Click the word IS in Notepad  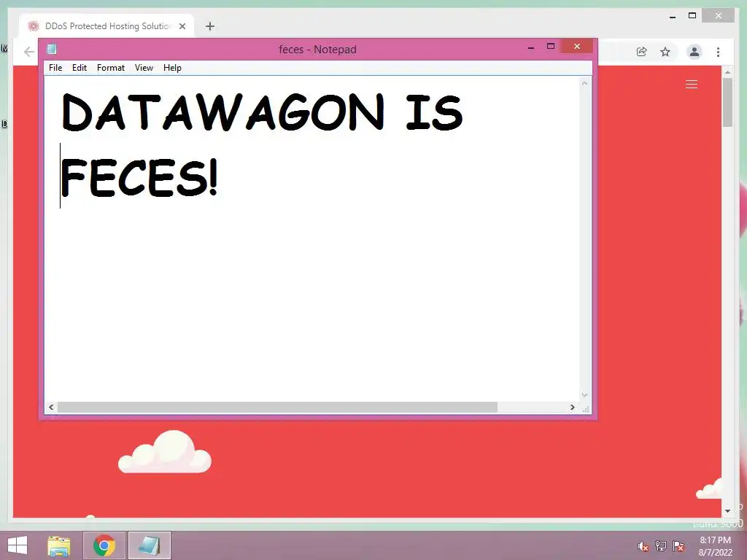point(434,112)
